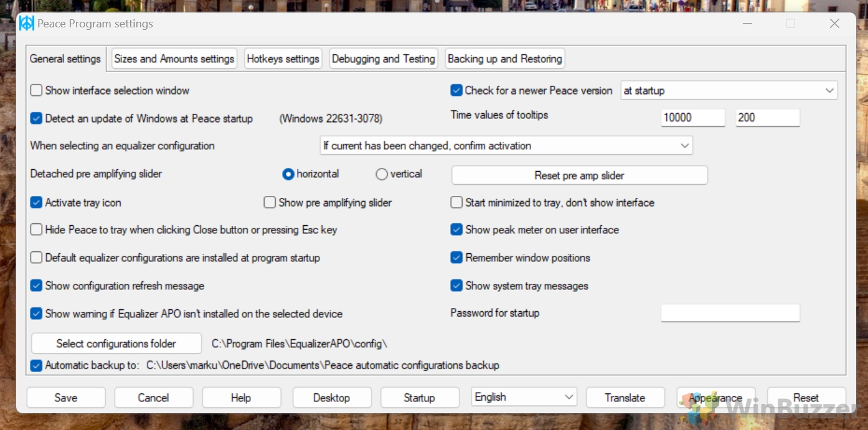Click Reset pre amp slider button
Screen dimensions: 868x430
pos(579,175)
